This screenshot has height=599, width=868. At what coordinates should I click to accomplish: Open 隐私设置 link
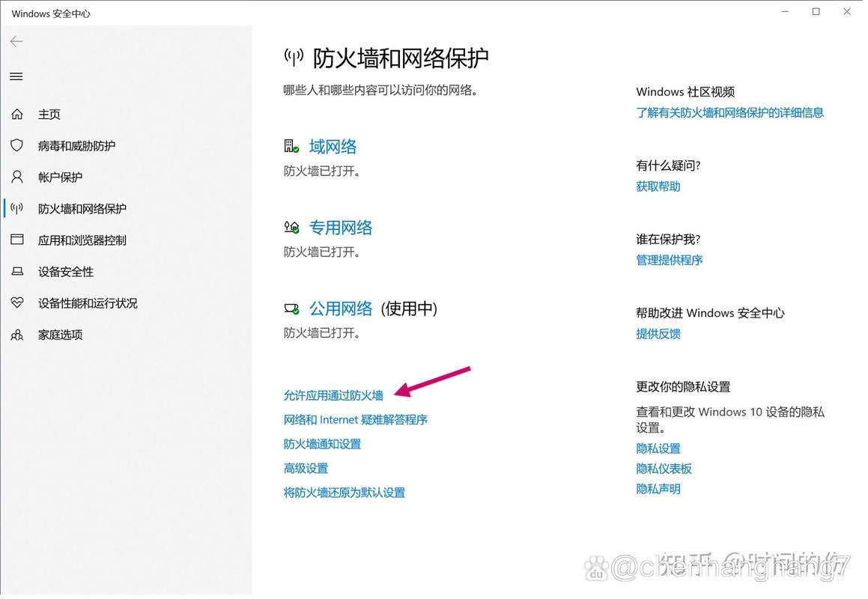click(658, 449)
